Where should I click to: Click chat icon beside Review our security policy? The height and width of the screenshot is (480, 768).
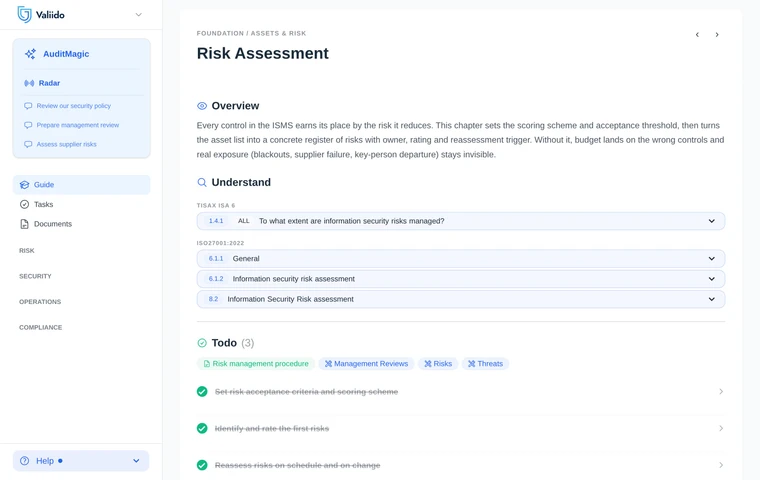point(28,106)
